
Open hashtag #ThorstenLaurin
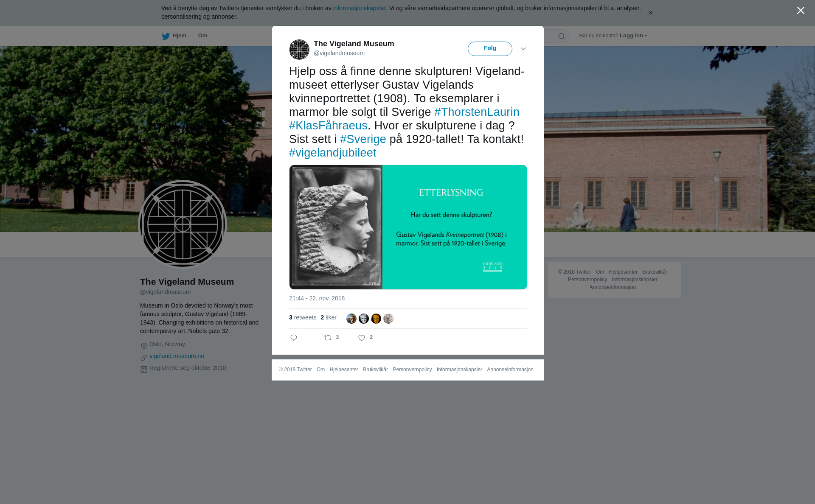(x=477, y=112)
